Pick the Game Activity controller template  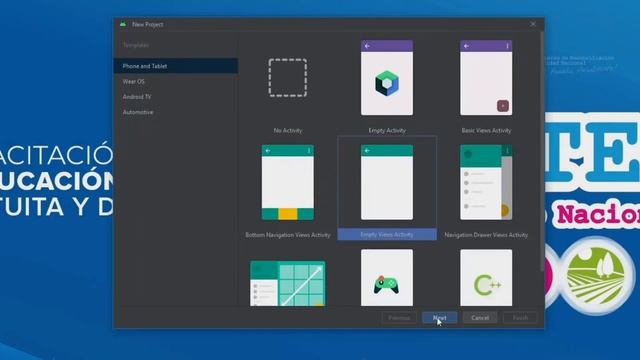pos(387,278)
